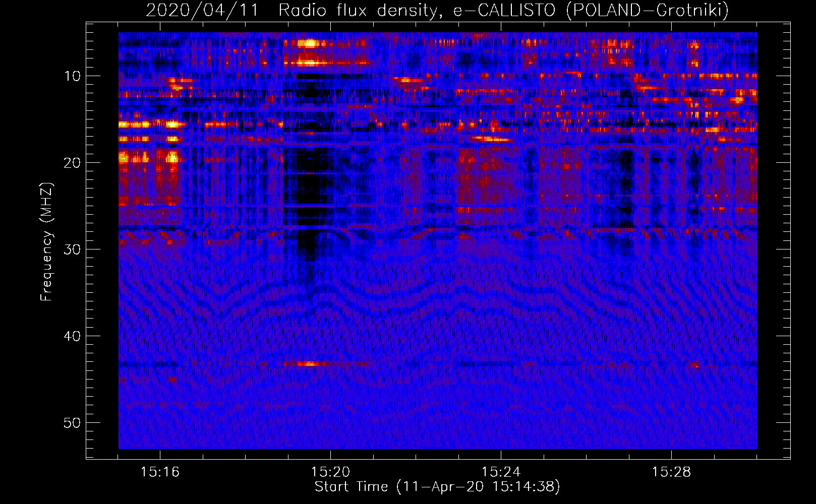Click the 50 MHz frequency tick label
The height and width of the screenshot is (504, 816).
click(x=73, y=423)
